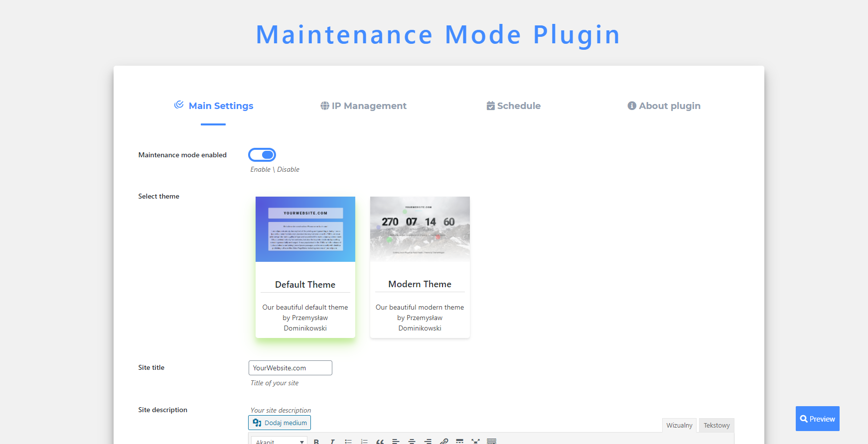Choose the Default Theme thumbnail
Viewport: 868px width, 444px height.
pyautogui.click(x=305, y=229)
